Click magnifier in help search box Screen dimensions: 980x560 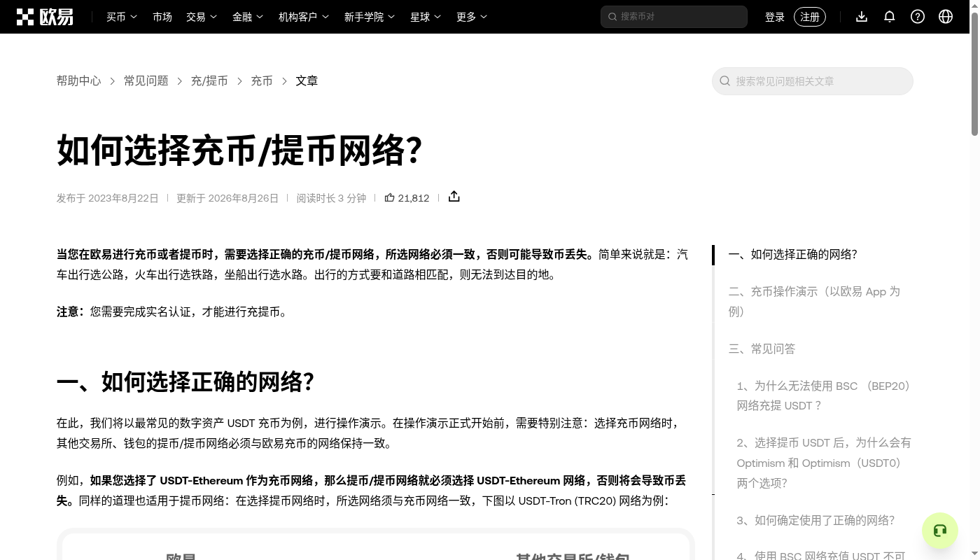pos(725,81)
